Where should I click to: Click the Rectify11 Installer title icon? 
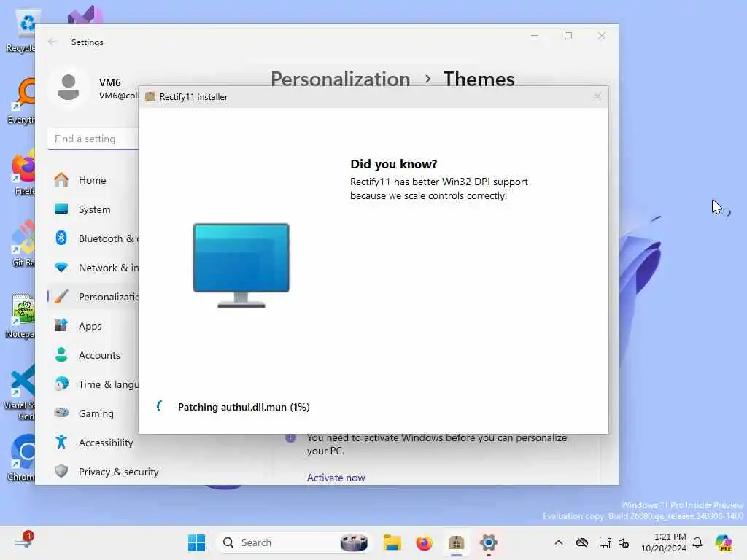[150, 97]
